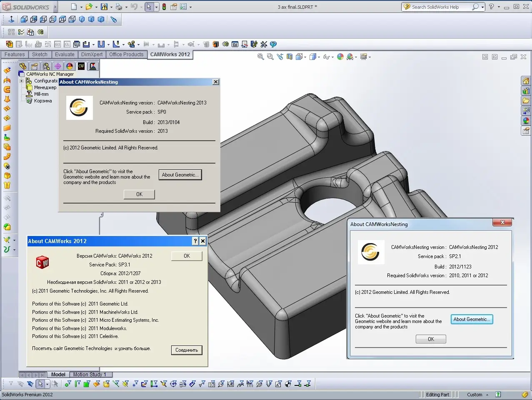The image size is (532, 400).
Task: Click the New document icon
Action: tap(74, 7)
